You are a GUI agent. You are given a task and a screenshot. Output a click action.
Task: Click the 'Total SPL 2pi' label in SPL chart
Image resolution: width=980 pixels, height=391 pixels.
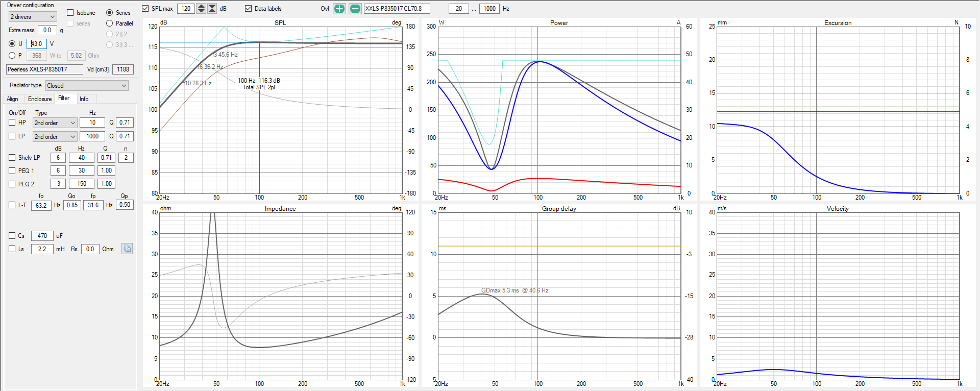[x=259, y=87]
